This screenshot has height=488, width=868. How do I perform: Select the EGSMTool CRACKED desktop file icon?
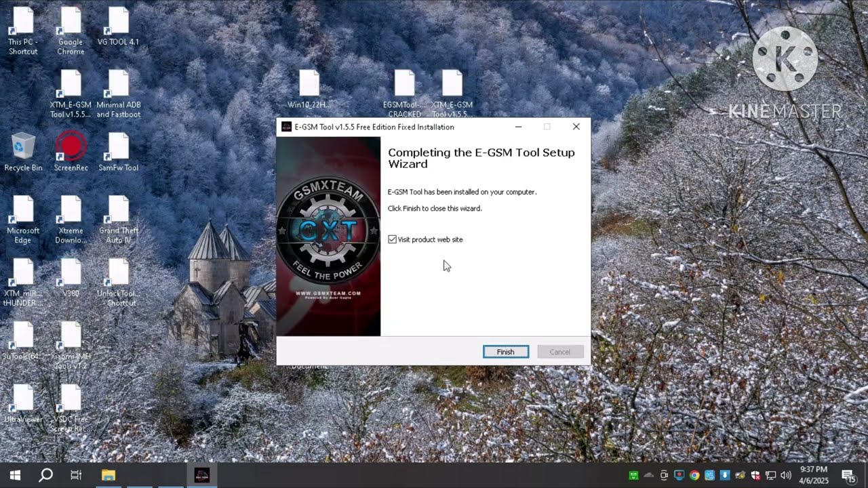[404, 95]
